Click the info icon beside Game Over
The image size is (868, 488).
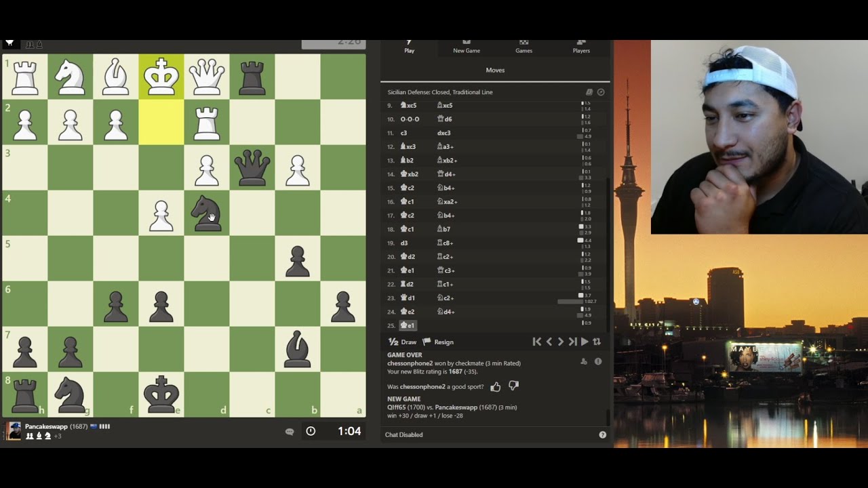(598, 361)
